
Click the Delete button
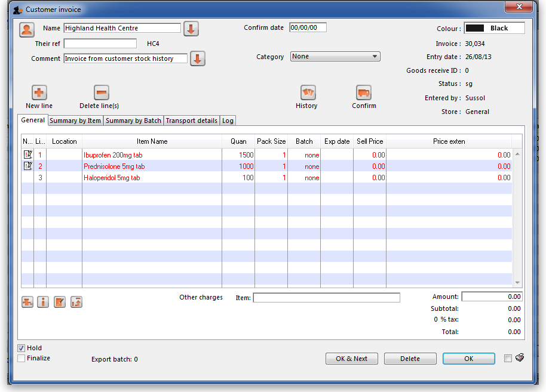410,359
